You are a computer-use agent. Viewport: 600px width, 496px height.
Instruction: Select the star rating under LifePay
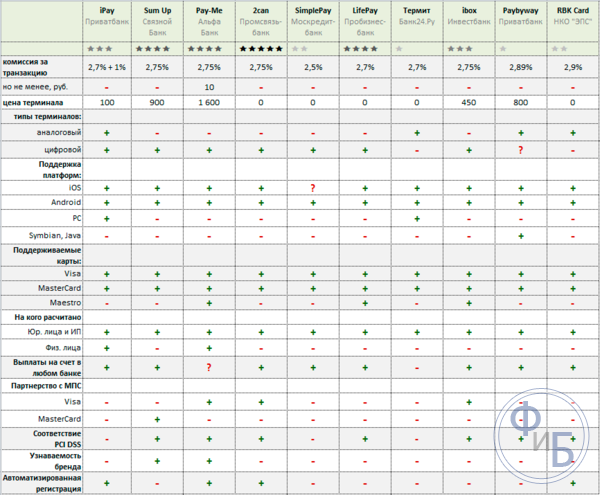360,49
